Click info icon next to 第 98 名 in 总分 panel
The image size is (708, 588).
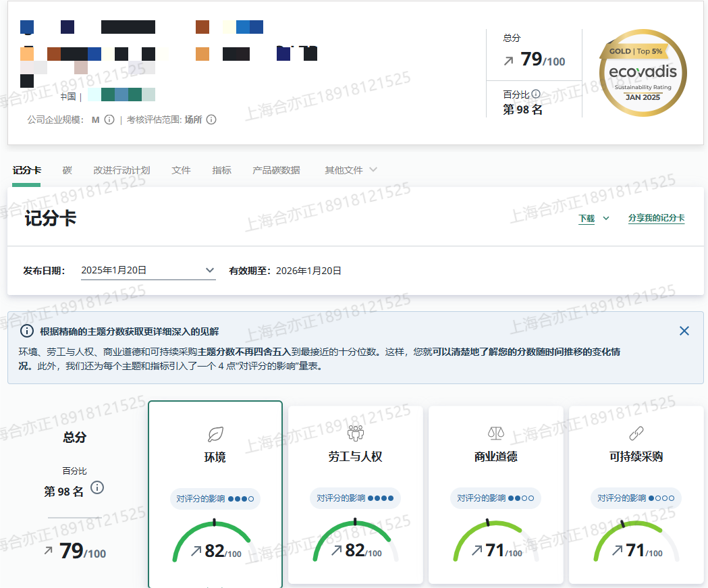point(97,487)
